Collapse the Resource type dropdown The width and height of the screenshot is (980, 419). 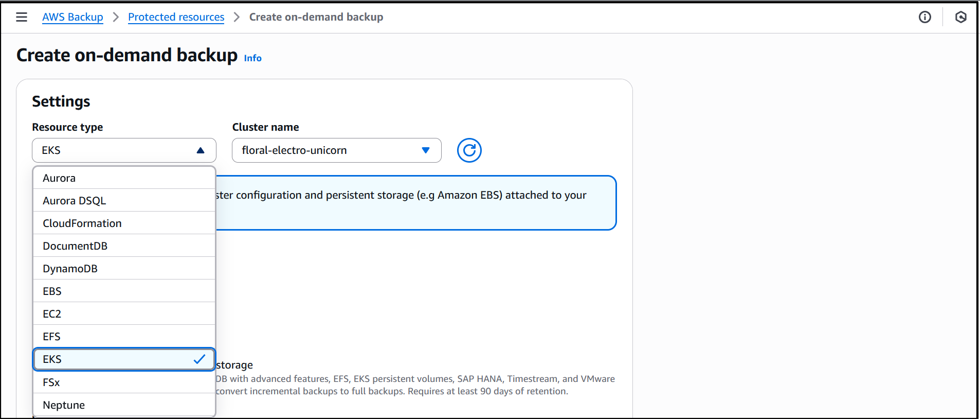coord(124,150)
